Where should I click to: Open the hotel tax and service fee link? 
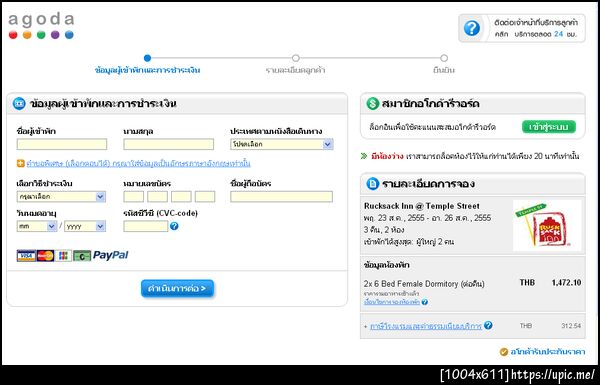tap(426, 326)
